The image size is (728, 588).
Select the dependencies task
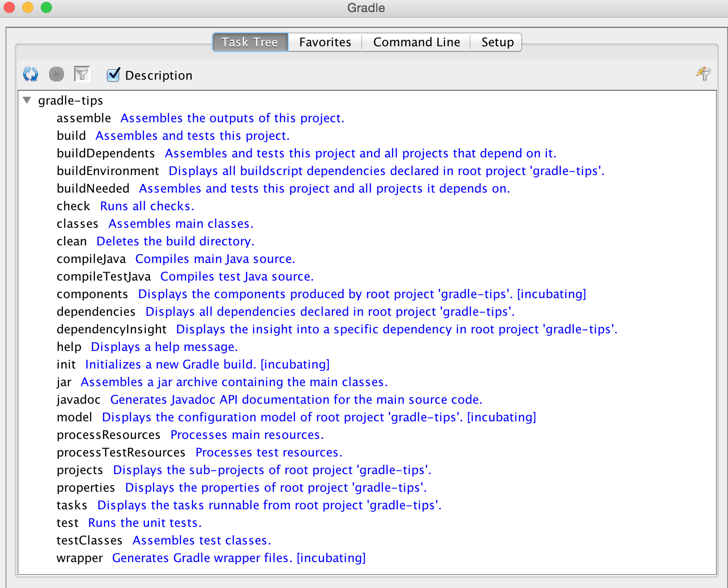[285, 312]
